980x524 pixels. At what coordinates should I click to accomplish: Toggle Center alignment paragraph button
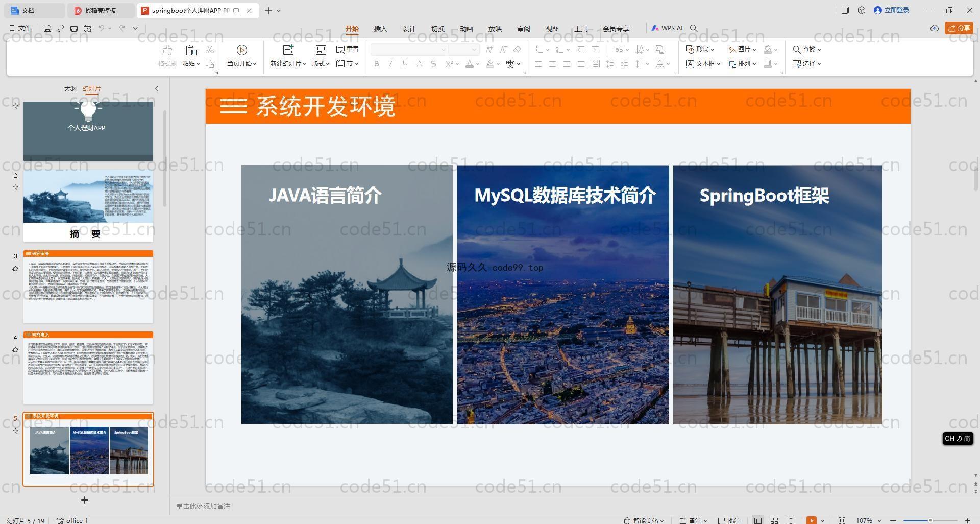(x=552, y=64)
